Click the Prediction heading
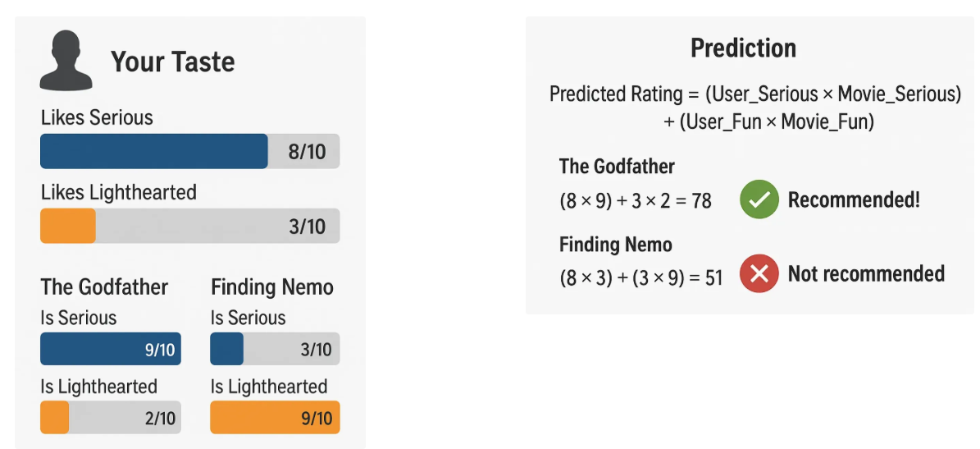Viewport: 980px width, 449px height. (x=743, y=48)
